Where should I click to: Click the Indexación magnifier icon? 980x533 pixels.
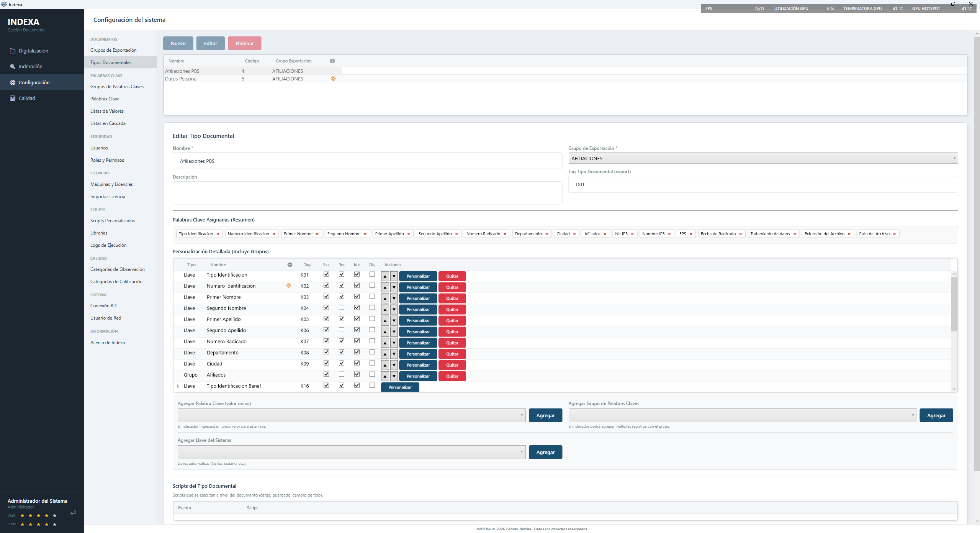pos(13,66)
